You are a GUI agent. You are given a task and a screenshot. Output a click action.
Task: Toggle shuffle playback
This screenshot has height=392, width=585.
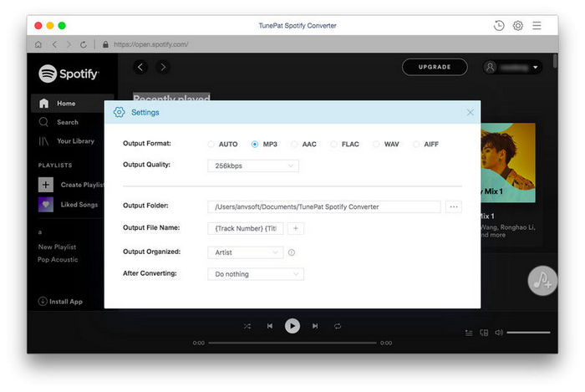pyautogui.click(x=247, y=326)
